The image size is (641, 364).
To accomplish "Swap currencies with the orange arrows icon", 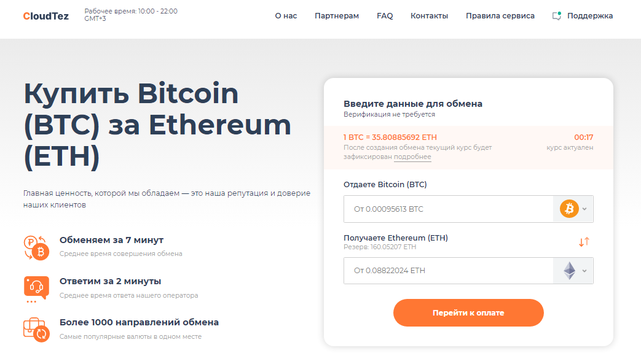I will tap(584, 242).
